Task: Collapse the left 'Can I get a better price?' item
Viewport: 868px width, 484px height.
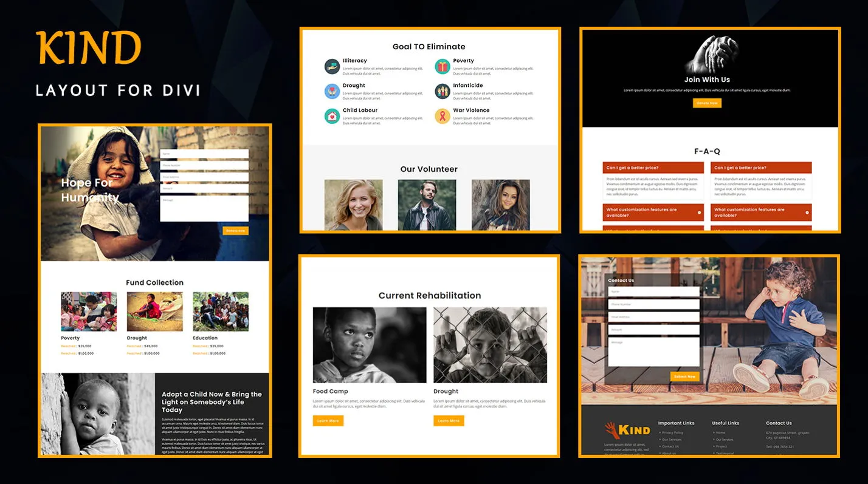Action: [x=653, y=168]
